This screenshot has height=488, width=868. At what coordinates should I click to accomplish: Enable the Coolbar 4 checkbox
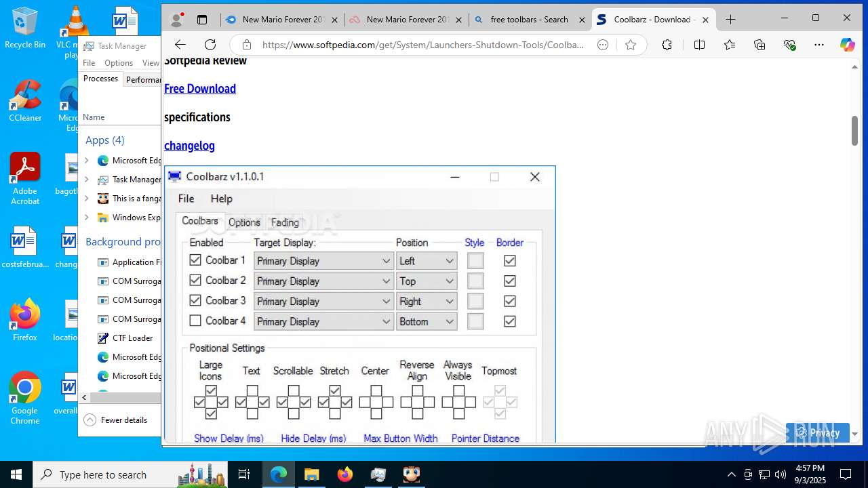click(x=195, y=321)
